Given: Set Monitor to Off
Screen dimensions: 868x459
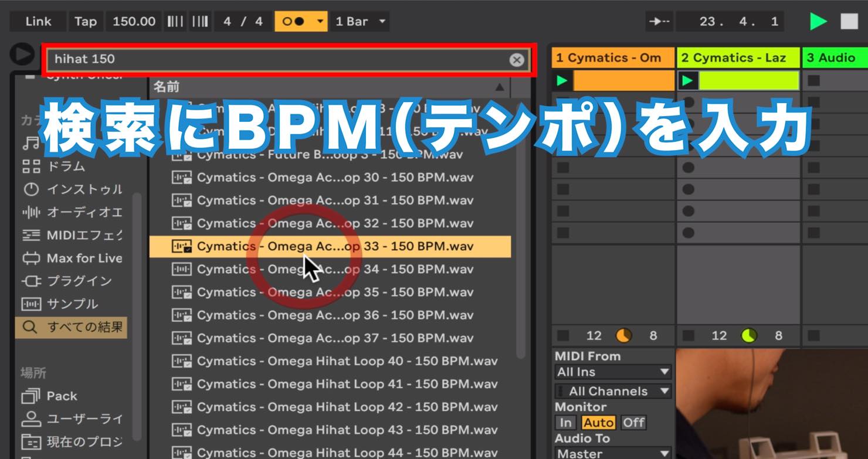Looking at the screenshot, I should [633, 423].
